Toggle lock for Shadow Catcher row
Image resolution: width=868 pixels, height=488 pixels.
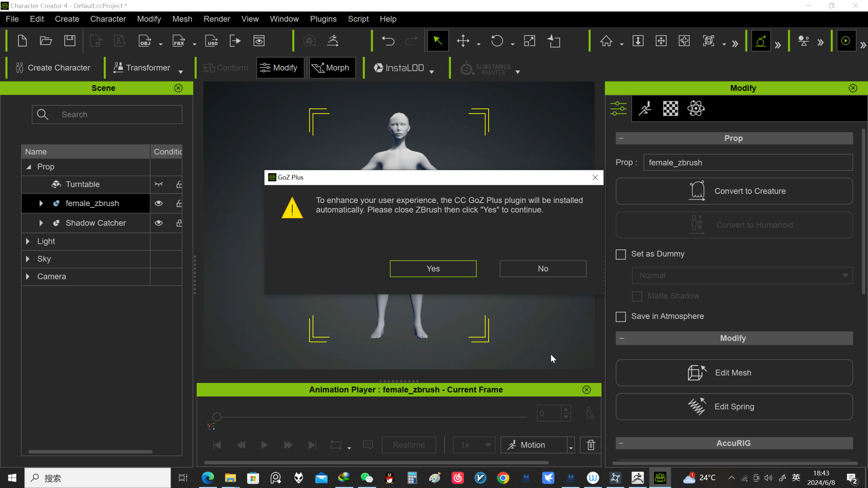point(179,223)
